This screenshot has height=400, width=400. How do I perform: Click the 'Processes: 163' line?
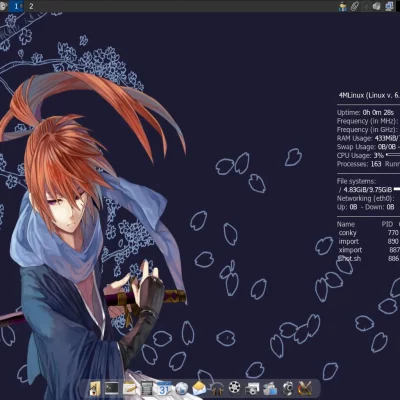pyautogui.click(x=359, y=164)
